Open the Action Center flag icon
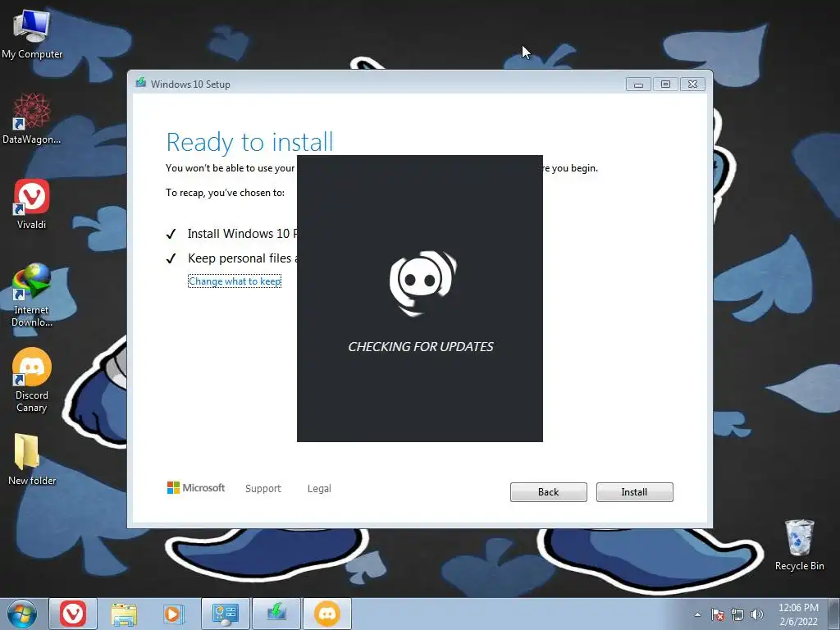 (x=718, y=614)
